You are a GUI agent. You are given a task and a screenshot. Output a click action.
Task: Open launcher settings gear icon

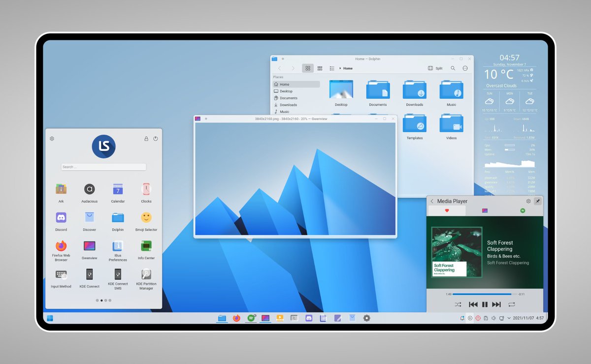click(52, 139)
